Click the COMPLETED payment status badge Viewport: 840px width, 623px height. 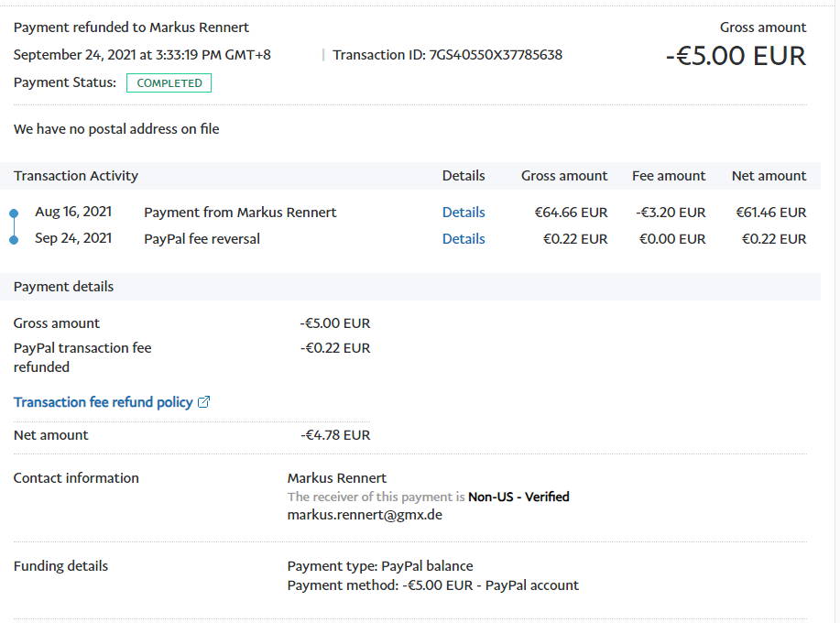click(x=169, y=83)
